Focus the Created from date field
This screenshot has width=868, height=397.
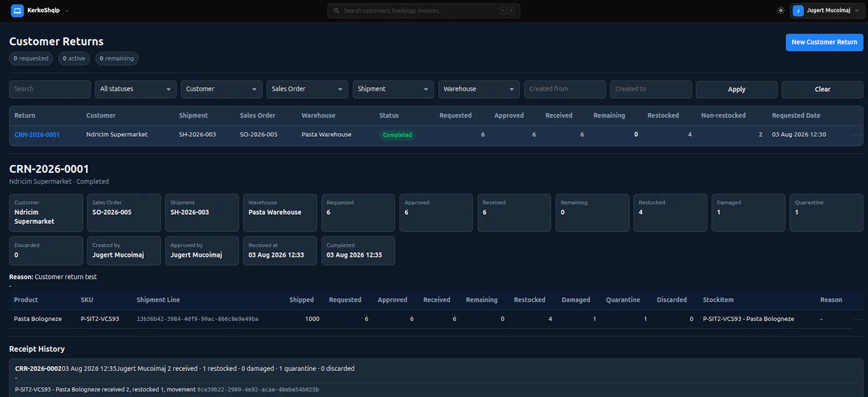click(x=565, y=89)
